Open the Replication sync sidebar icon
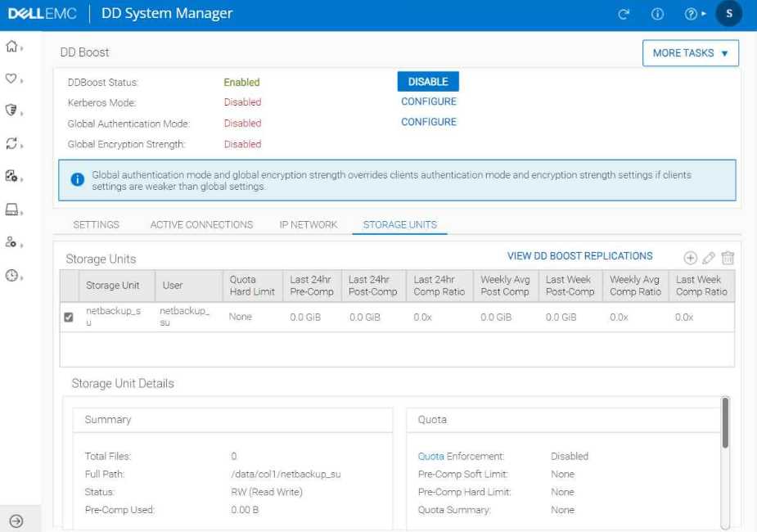Screen dimensions: 757x532 (x=11, y=144)
